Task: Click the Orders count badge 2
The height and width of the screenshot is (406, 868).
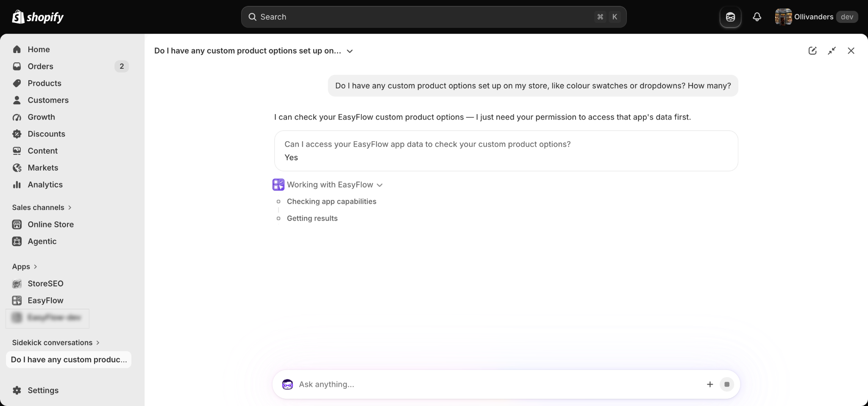Action: click(122, 67)
